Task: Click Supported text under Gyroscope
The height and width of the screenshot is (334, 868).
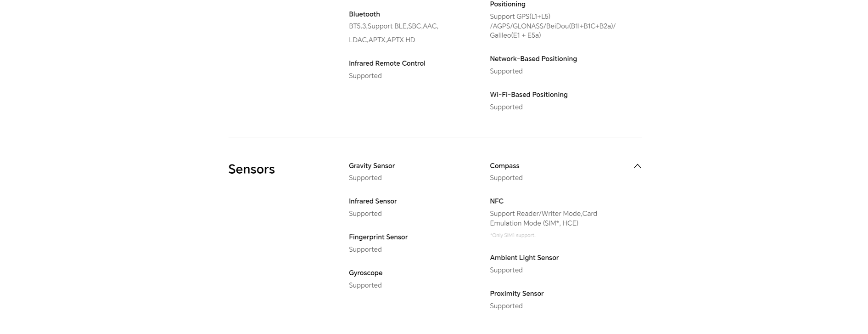Action: coord(365,285)
